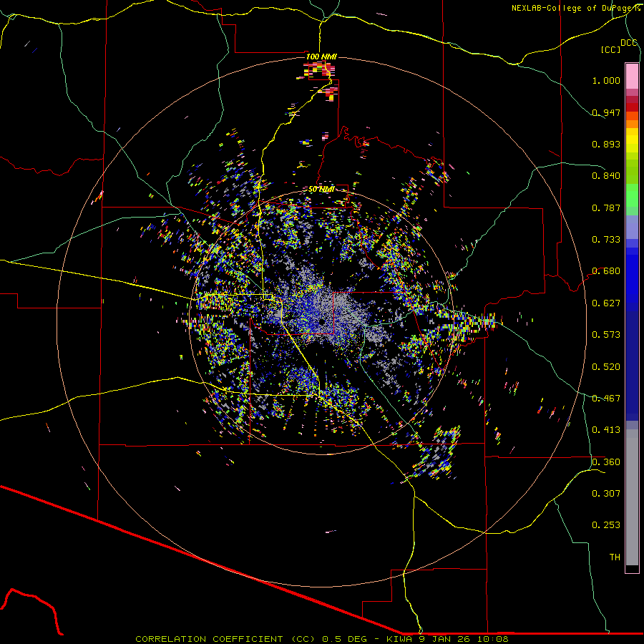This screenshot has height=644, width=644.
Task: Click the 0.253 scale value
Action: pos(606,525)
